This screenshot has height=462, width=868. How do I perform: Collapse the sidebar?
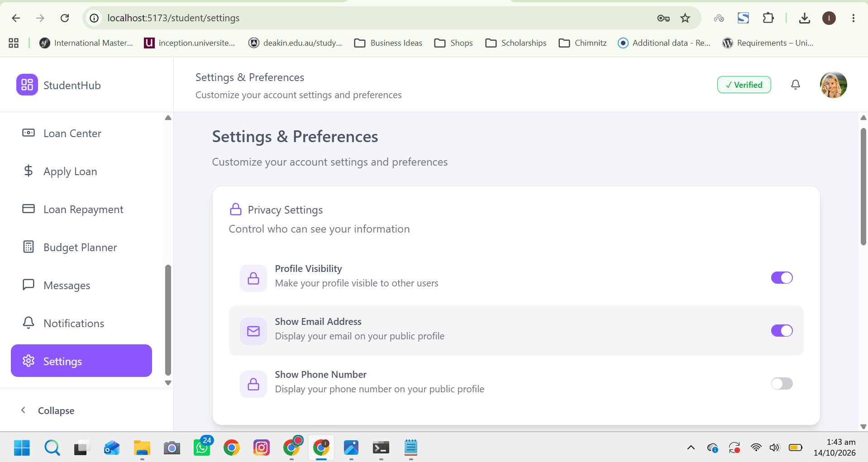(x=48, y=410)
